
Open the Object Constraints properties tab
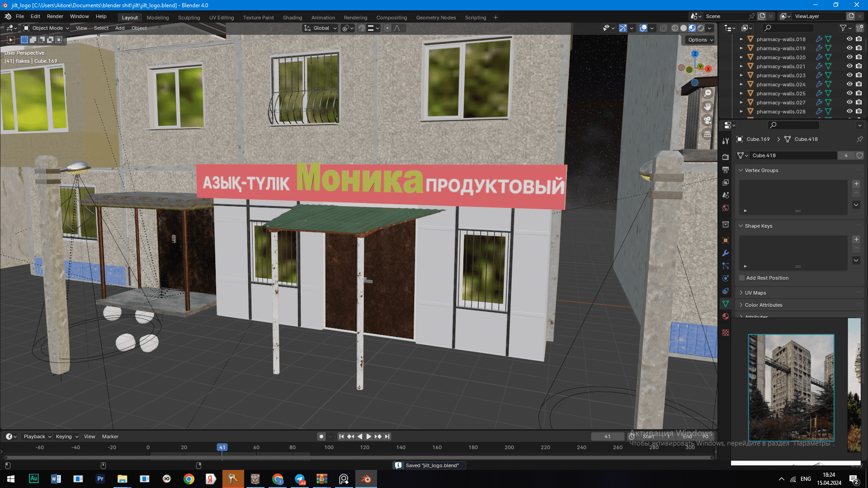point(726,291)
